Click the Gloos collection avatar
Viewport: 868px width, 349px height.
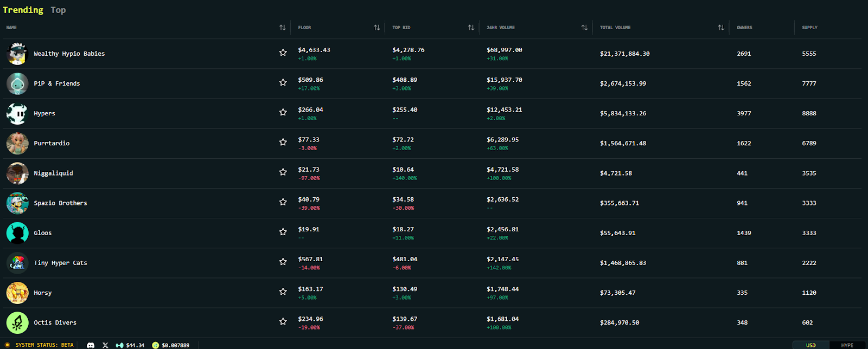click(x=17, y=233)
